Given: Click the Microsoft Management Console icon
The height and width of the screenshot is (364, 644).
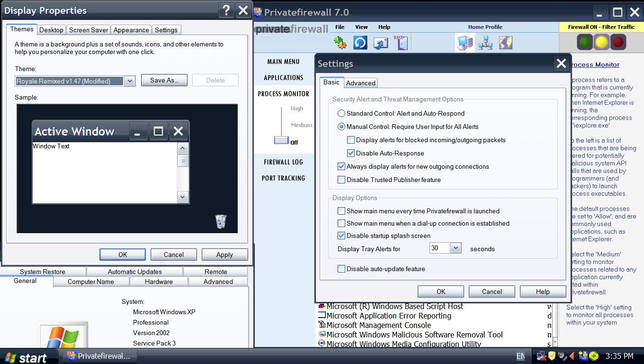Looking at the screenshot, I should 322,325.
